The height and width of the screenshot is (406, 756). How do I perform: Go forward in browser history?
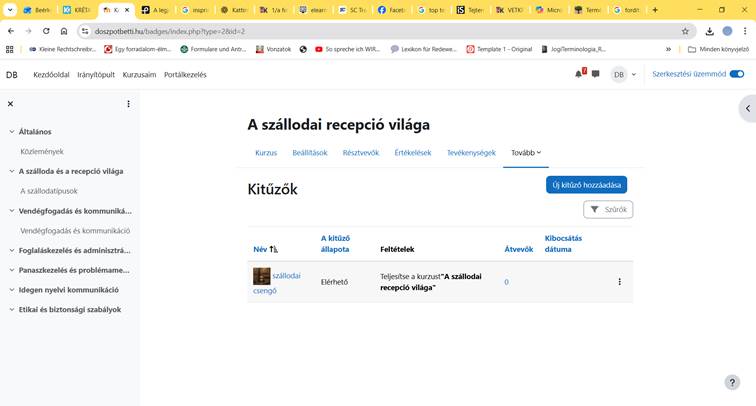coord(28,31)
